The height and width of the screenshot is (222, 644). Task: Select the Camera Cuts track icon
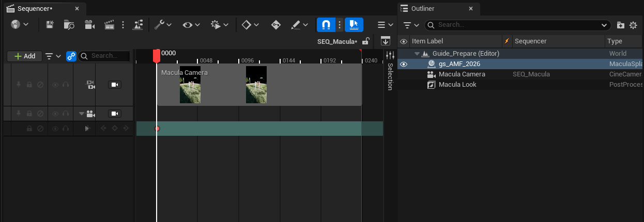(x=90, y=85)
